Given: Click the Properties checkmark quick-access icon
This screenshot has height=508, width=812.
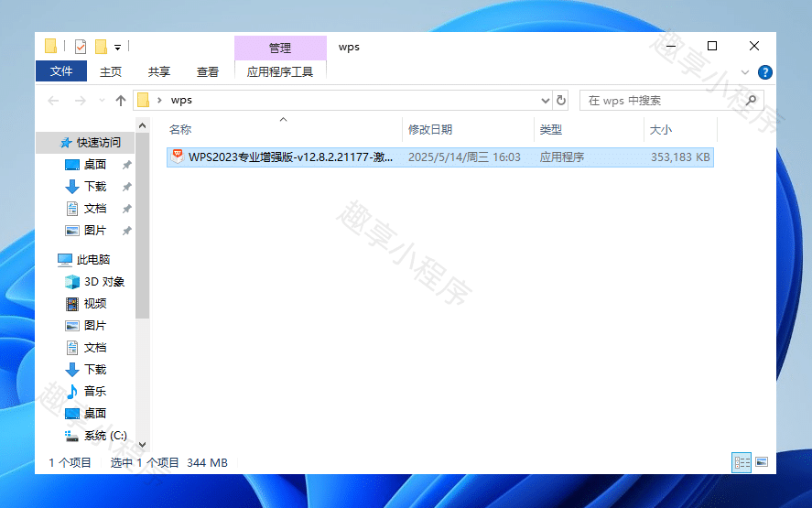Looking at the screenshot, I should point(81,47).
